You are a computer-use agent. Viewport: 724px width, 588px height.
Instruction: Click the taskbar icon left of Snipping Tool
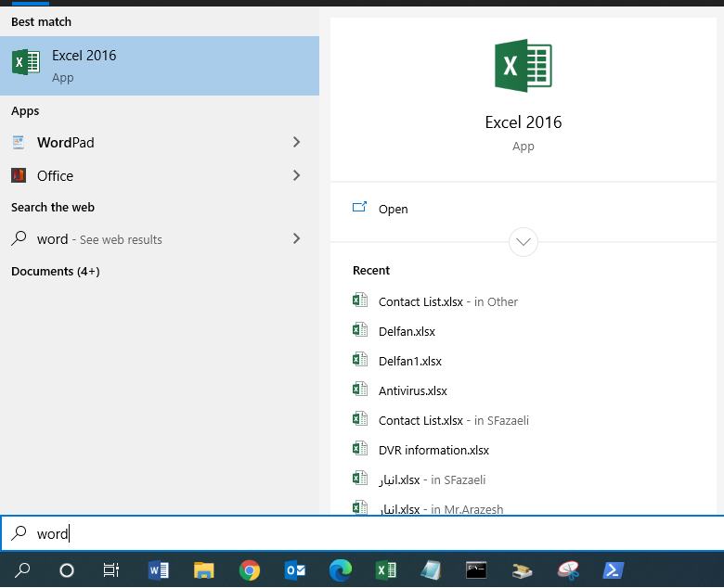(522, 570)
